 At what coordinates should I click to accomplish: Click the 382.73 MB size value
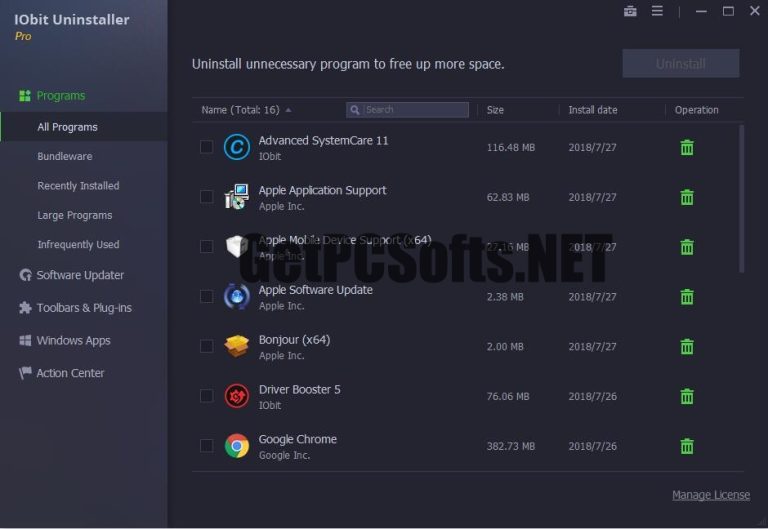point(511,446)
